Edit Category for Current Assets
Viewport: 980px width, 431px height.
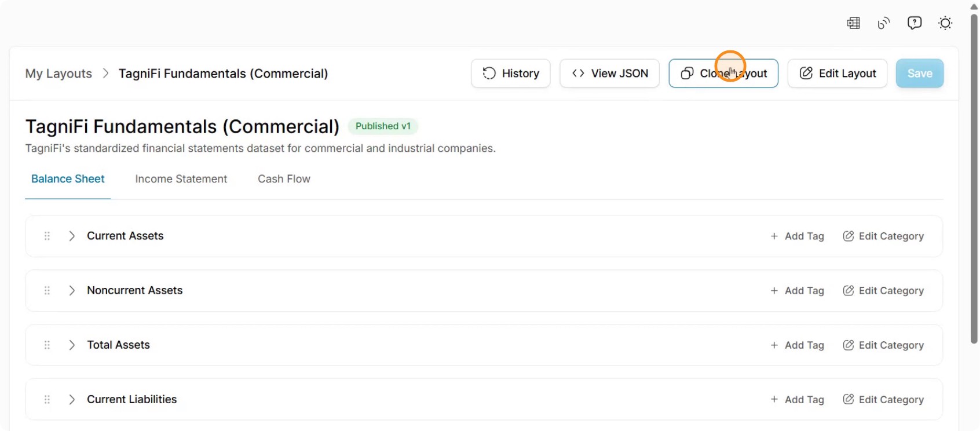click(x=883, y=236)
